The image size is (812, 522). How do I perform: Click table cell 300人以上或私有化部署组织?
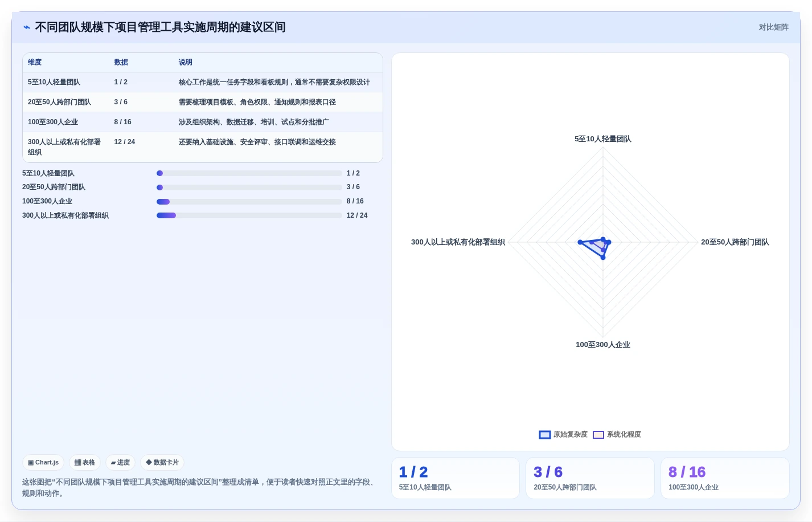pyautogui.click(x=64, y=147)
